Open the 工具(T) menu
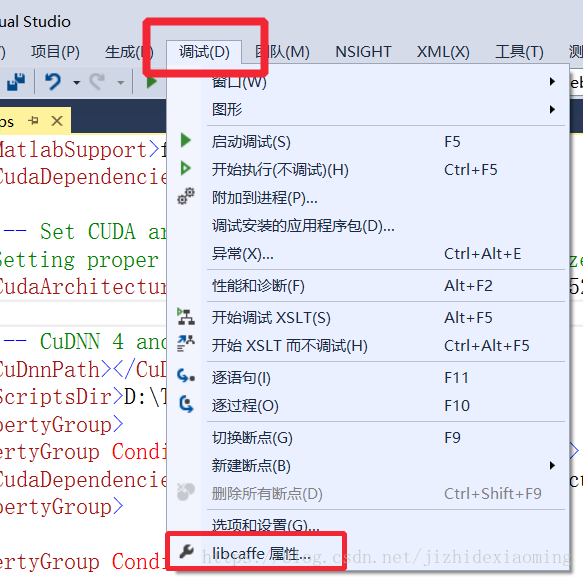The width and height of the screenshot is (583, 577). pyautogui.click(x=519, y=52)
